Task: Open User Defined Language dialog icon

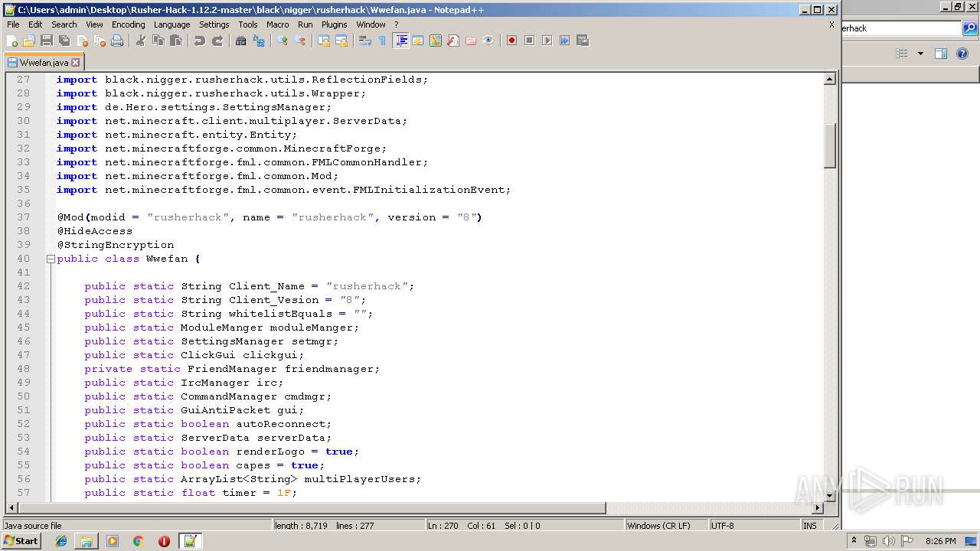Action: pyautogui.click(x=417, y=41)
